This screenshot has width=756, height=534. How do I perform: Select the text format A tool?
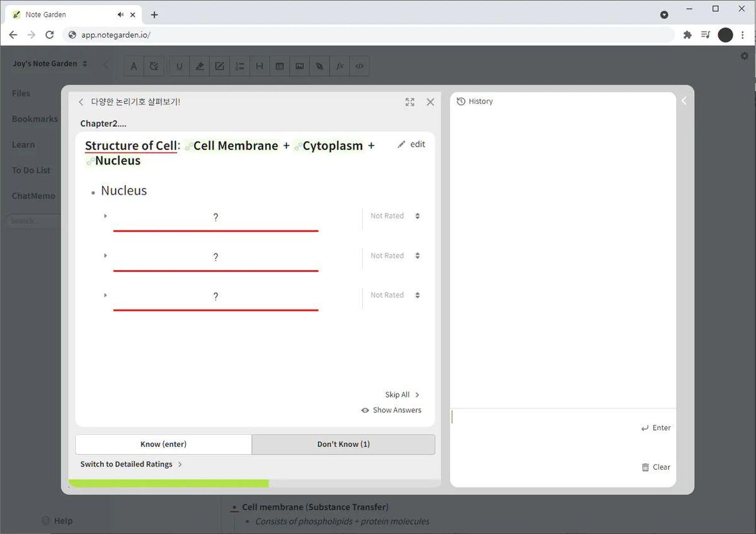(134, 66)
